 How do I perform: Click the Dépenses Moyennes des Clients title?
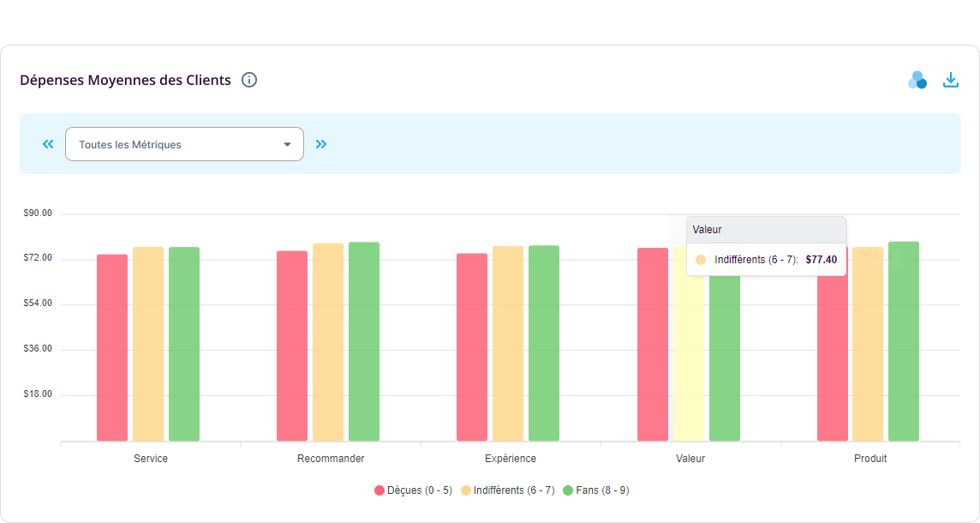[x=126, y=80]
